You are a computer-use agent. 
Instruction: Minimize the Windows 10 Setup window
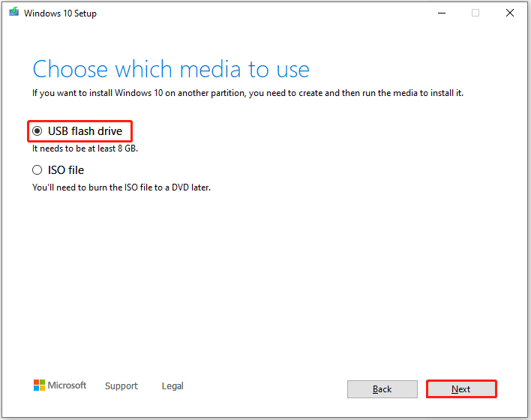pyautogui.click(x=439, y=13)
